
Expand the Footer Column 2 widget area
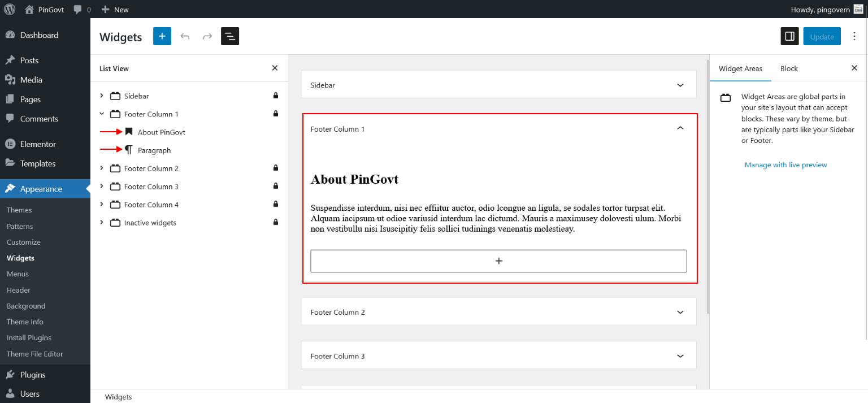pos(680,312)
